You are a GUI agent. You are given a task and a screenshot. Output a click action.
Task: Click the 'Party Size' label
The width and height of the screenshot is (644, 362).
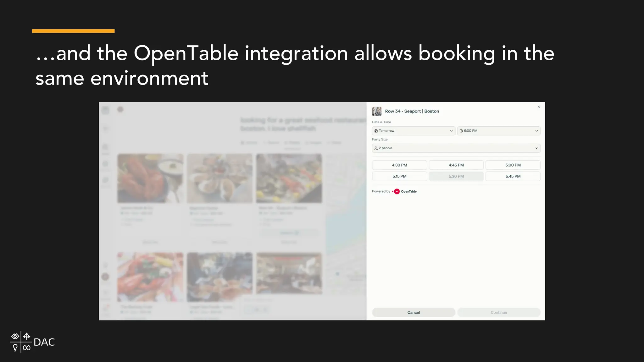380,139
